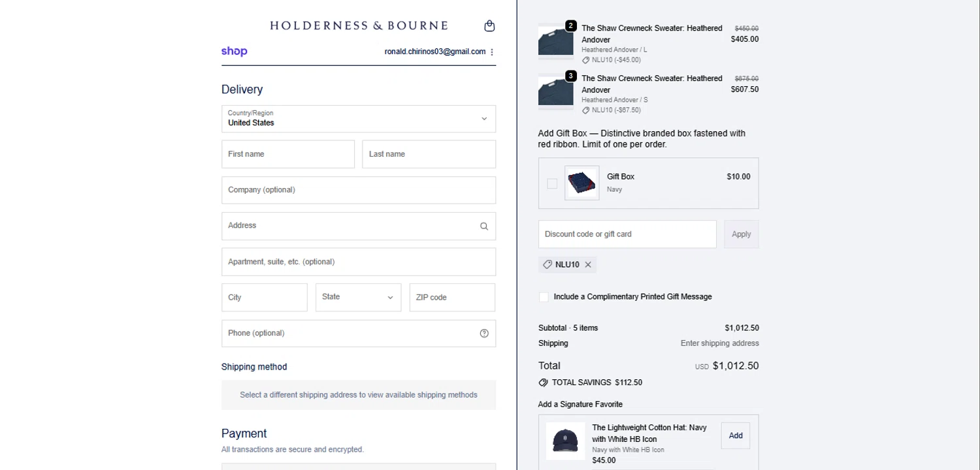Click the Shop pay logo

pyautogui.click(x=234, y=52)
